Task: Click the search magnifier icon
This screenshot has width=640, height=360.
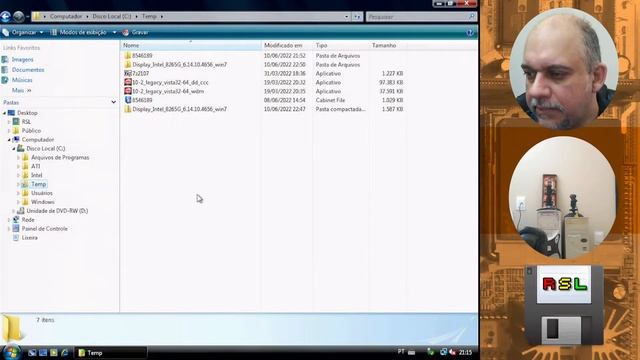Action: [471, 17]
